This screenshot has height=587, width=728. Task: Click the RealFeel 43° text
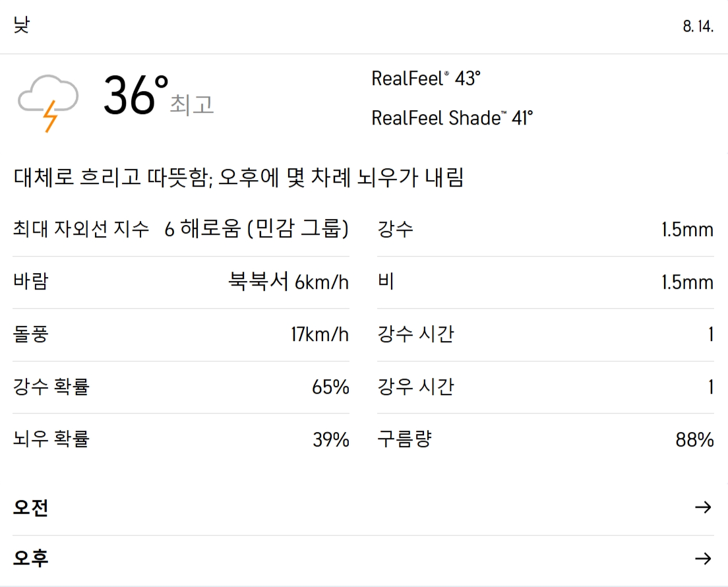(x=426, y=78)
